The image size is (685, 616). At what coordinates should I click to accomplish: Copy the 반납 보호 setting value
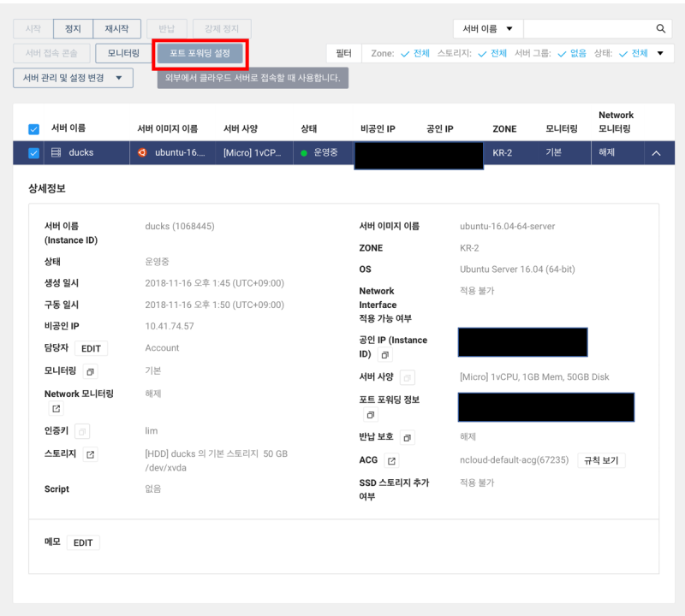408,437
